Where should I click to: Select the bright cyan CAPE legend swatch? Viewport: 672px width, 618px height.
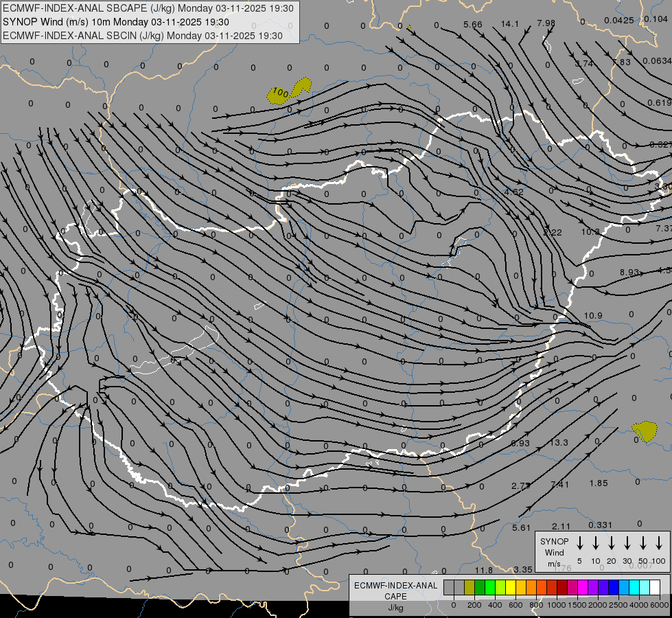click(634, 588)
